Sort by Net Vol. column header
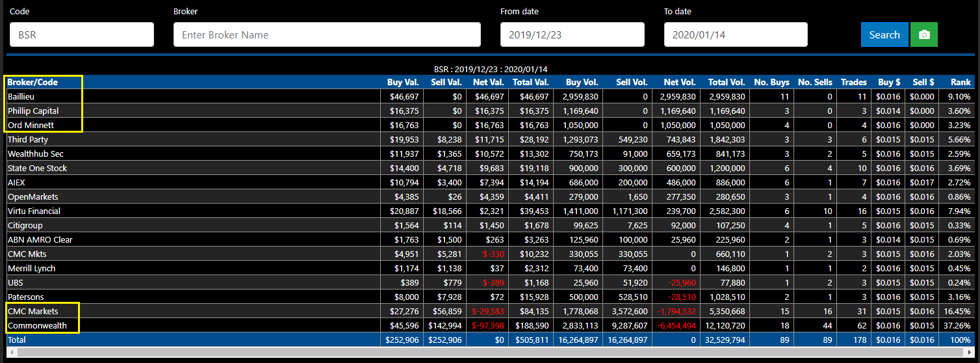 pos(680,82)
